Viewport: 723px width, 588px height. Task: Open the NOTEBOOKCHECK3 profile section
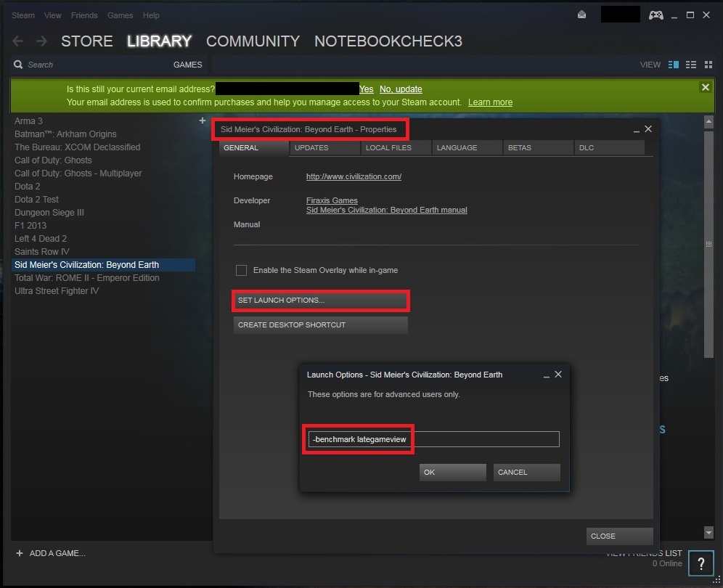coord(388,41)
